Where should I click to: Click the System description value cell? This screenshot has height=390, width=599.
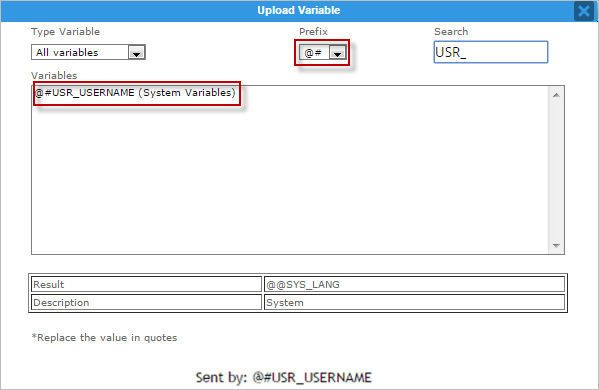414,303
